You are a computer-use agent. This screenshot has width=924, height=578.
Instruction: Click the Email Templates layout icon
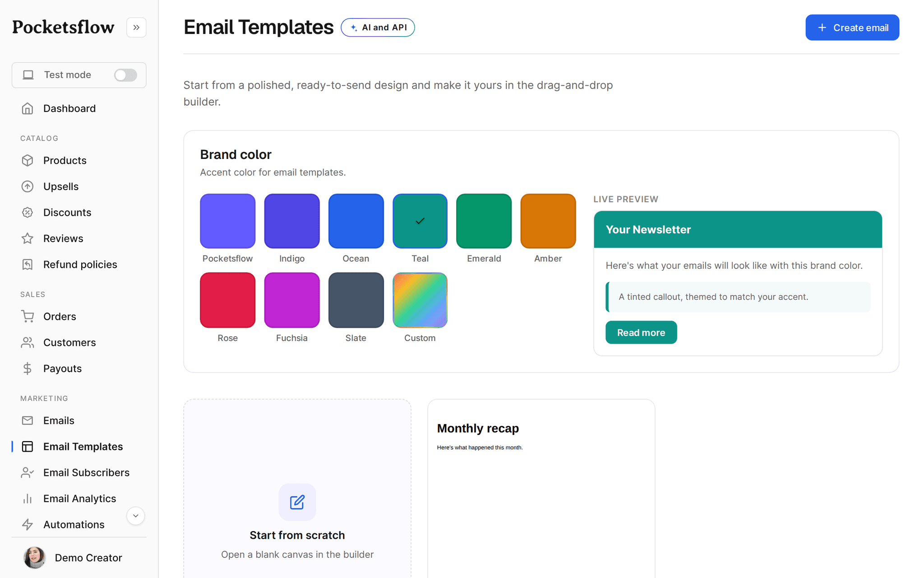tap(28, 447)
